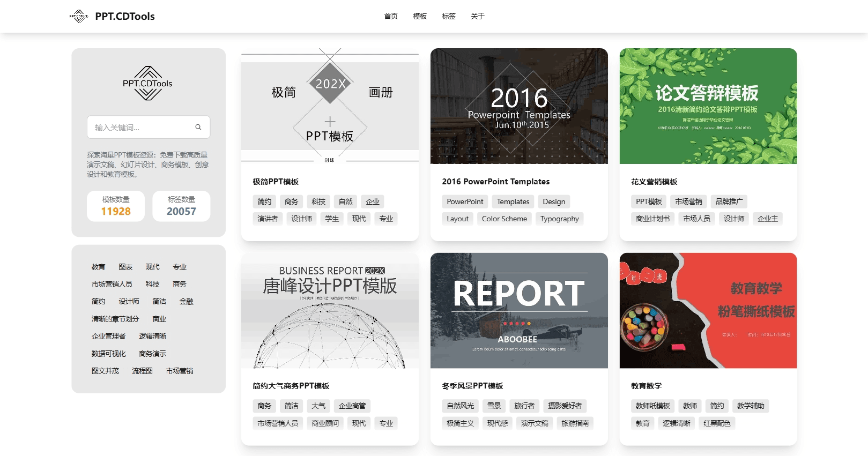The image size is (868, 456).
Task: Click the 冬季风景PPT模板 title link
Action: pos(472,386)
